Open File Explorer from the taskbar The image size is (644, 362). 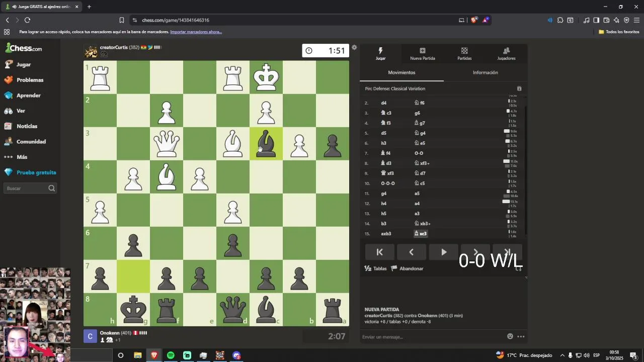point(137,355)
